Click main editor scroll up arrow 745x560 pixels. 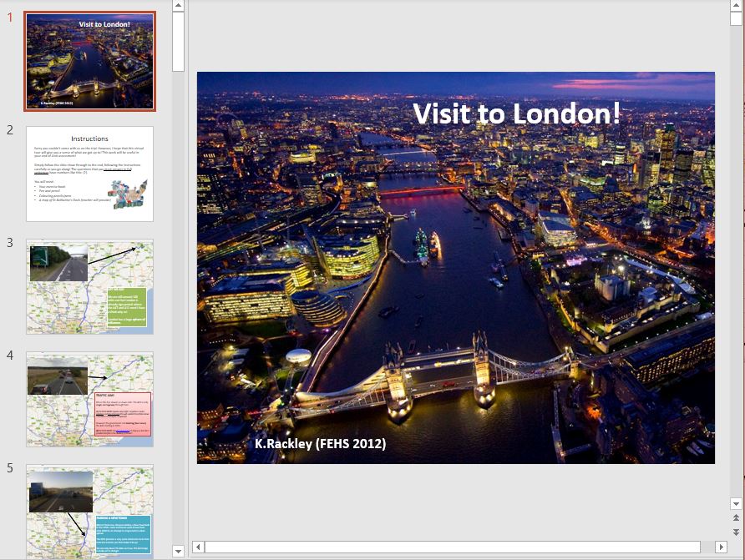pos(736,6)
